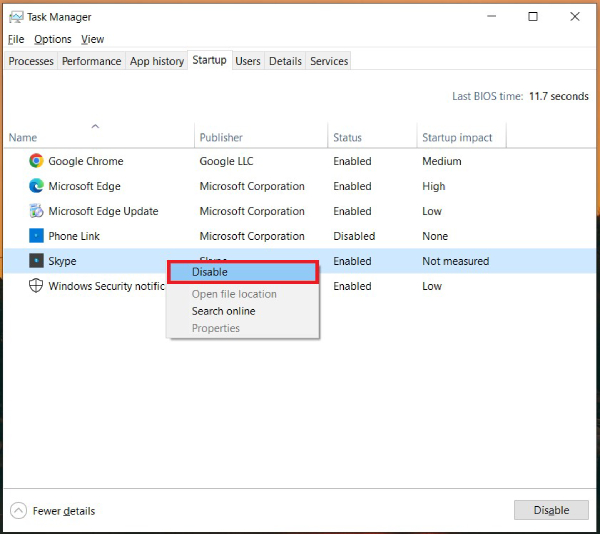Open the File menu

[x=16, y=39]
